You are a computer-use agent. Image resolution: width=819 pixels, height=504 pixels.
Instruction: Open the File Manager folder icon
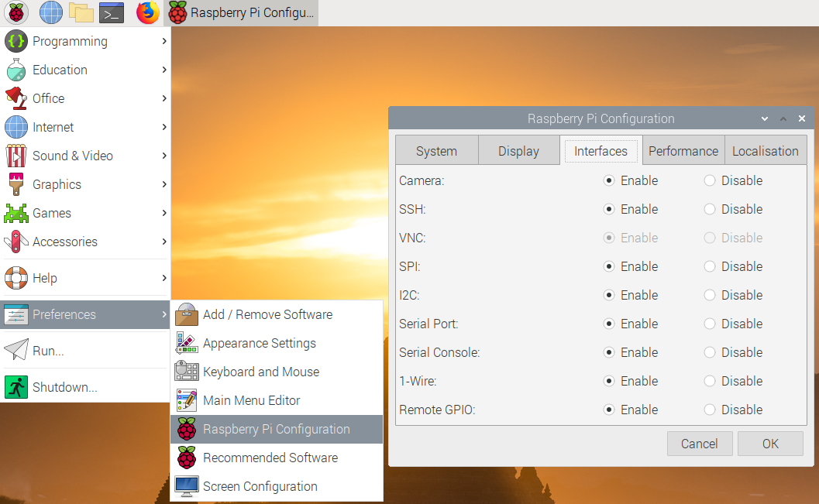click(x=81, y=12)
